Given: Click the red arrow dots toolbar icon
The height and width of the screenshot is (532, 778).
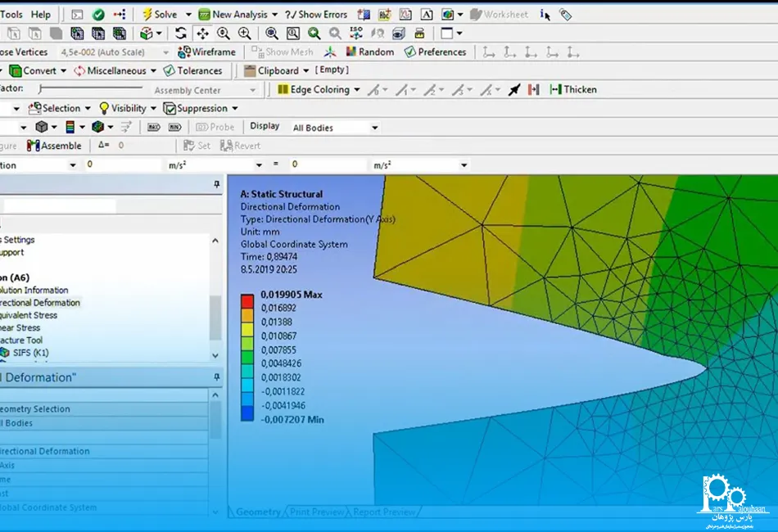Looking at the screenshot, I should click(120, 15).
